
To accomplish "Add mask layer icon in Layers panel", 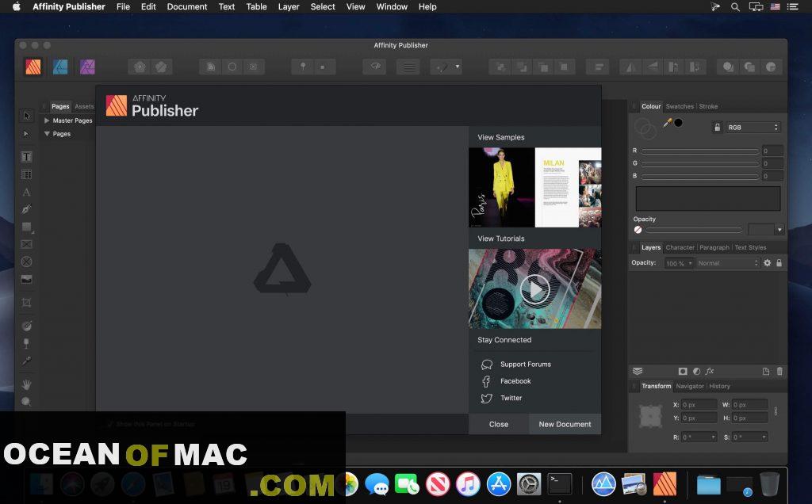I will (683, 371).
